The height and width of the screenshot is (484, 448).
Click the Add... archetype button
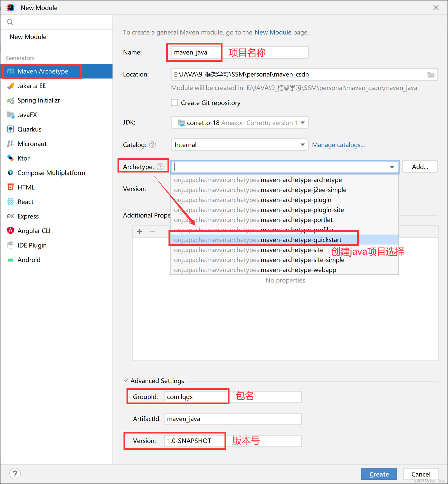tap(420, 167)
